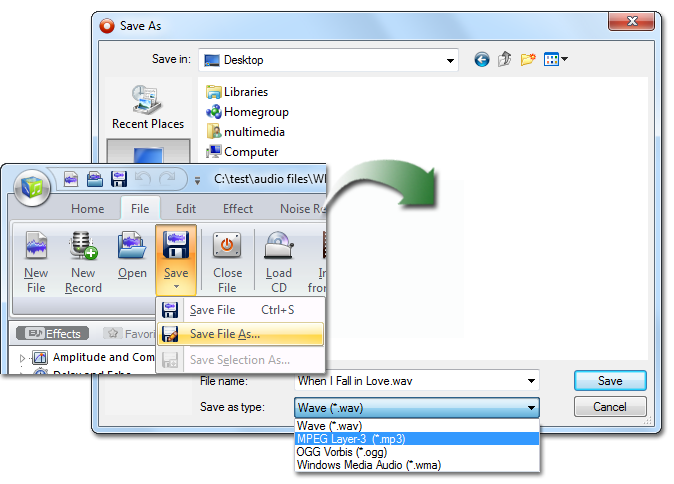Click the Up One Level icon
Screen dimensions: 674x484
505,60
